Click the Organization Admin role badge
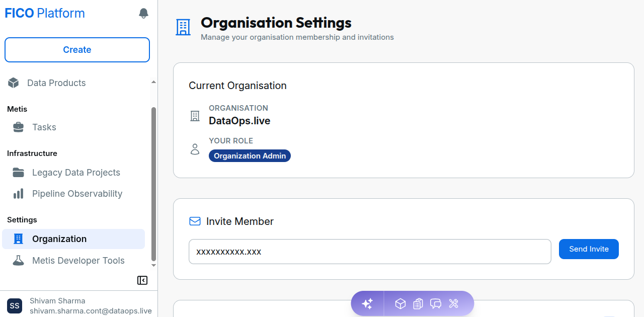This screenshot has height=317, width=644. (x=250, y=156)
